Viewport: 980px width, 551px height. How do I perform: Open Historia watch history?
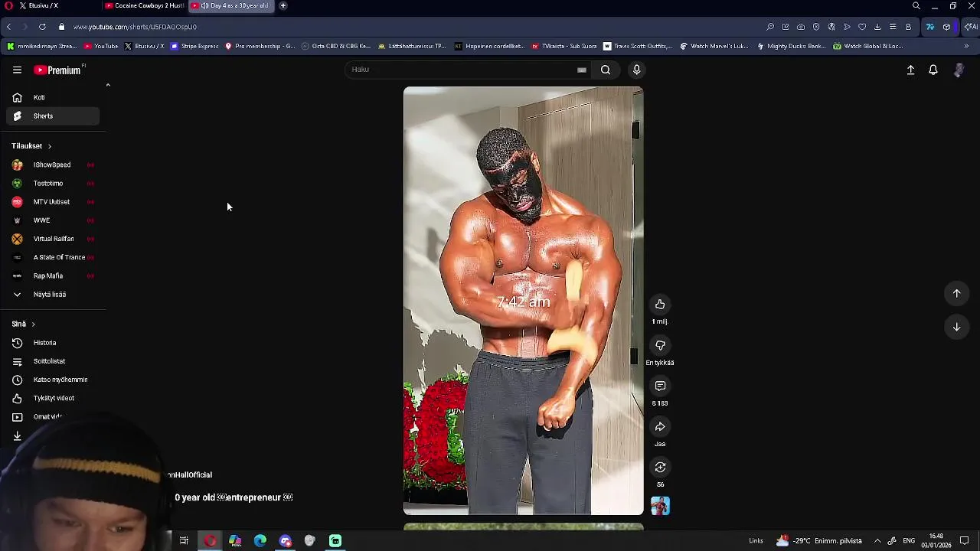coord(53,343)
